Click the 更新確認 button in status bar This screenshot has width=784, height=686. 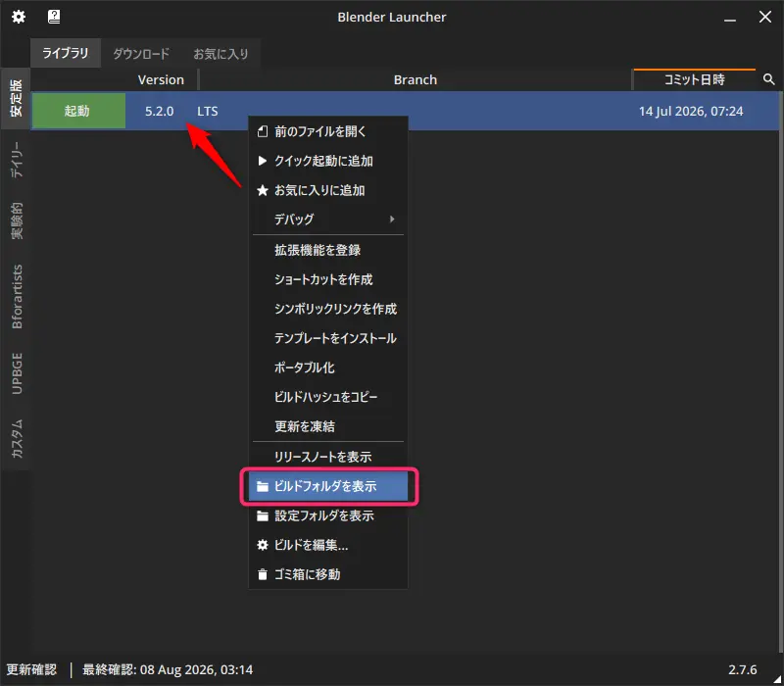(31, 669)
